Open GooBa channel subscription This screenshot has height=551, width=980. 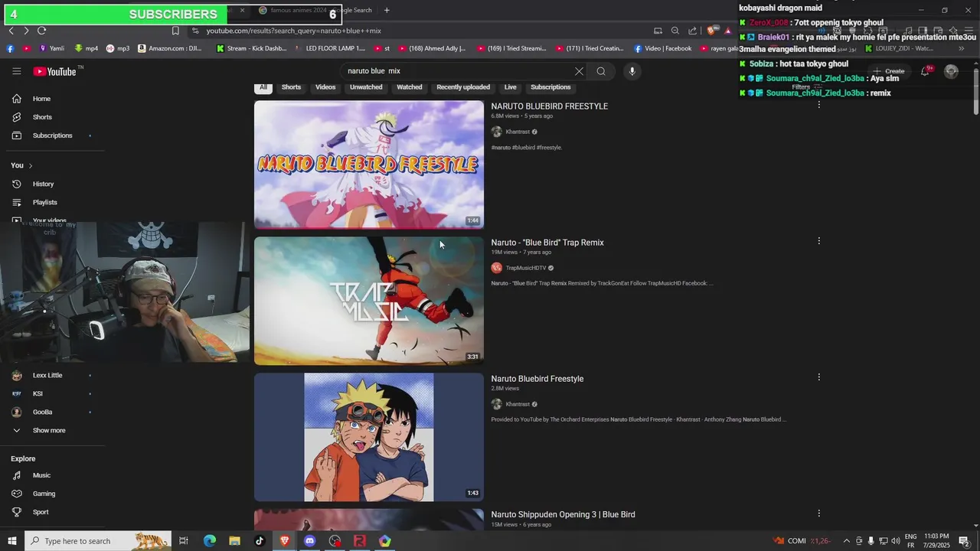coord(42,412)
